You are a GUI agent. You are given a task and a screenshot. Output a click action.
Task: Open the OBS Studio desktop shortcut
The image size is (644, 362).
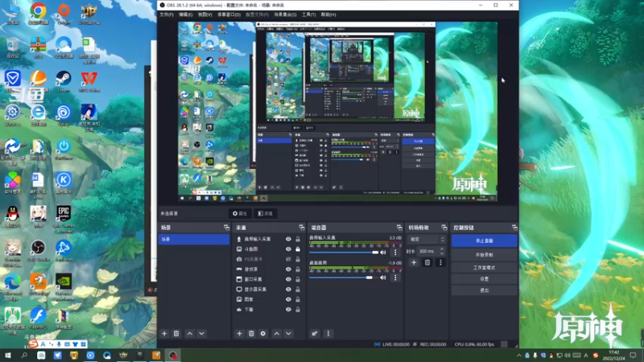(38, 251)
